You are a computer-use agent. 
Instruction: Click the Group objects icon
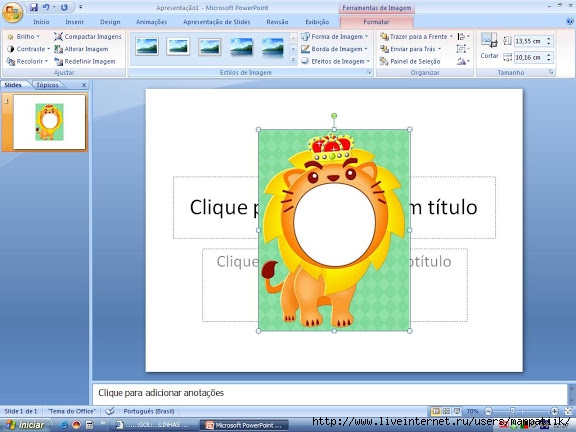pyautogui.click(x=462, y=49)
